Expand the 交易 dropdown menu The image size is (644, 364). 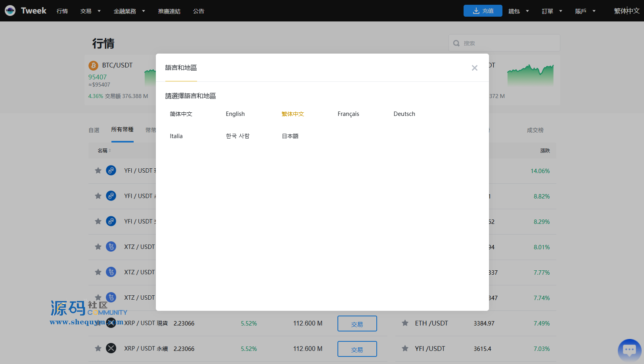tap(90, 11)
